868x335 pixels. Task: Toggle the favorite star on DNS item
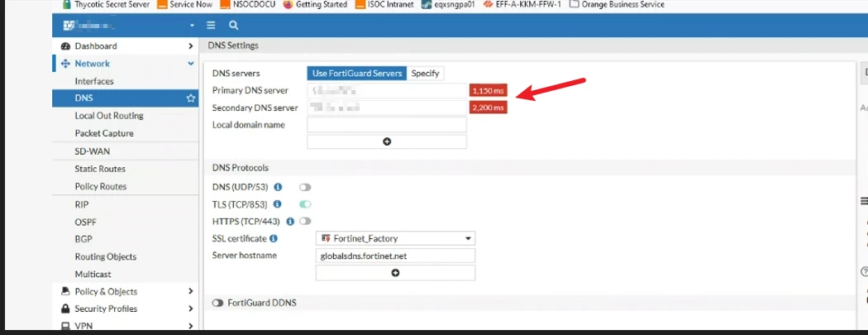click(191, 98)
